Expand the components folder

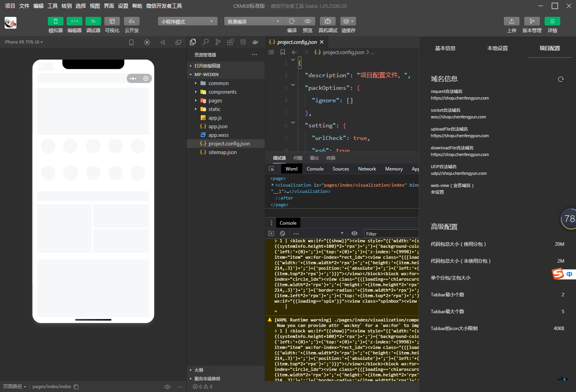pos(225,92)
